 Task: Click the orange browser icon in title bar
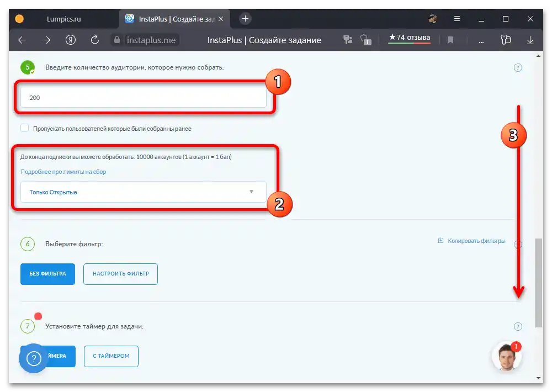(19, 19)
